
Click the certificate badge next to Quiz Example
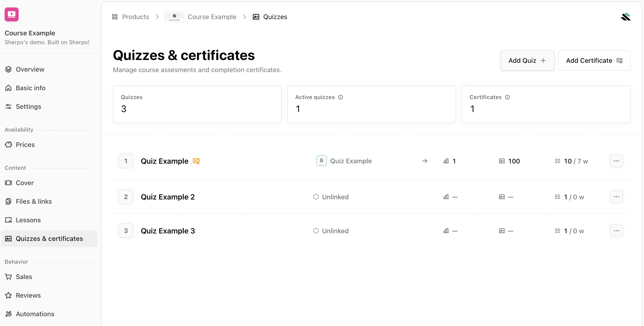(196, 161)
